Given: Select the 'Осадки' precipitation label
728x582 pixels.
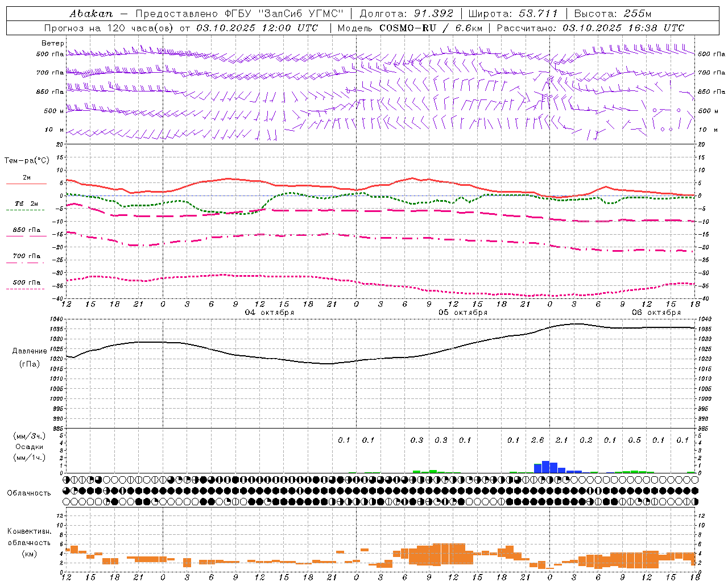Looking at the screenshot, I should pos(30,447).
